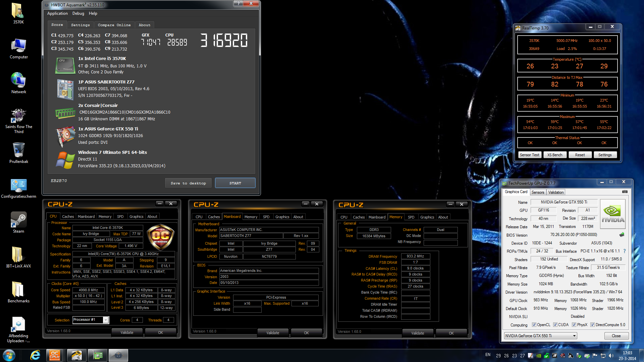
Task: Open the 3570K folder on desktop
Action: 18,13
